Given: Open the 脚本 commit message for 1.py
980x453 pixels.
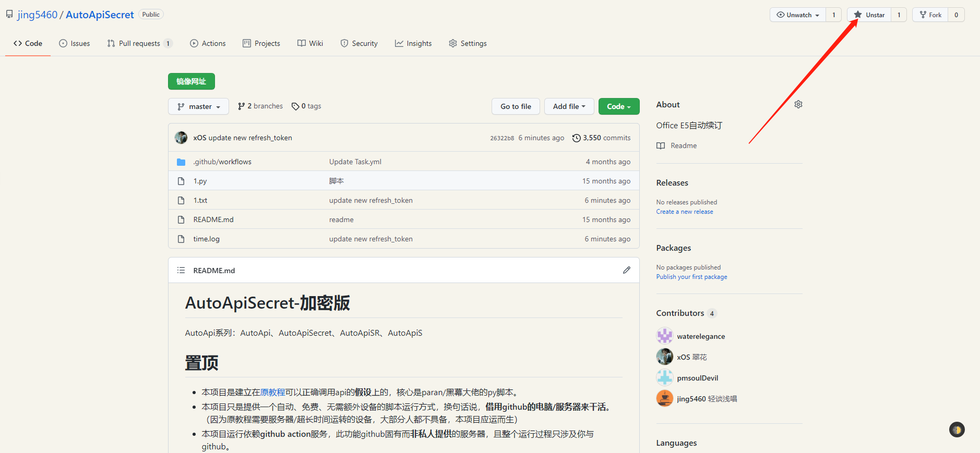Looking at the screenshot, I should coord(337,181).
